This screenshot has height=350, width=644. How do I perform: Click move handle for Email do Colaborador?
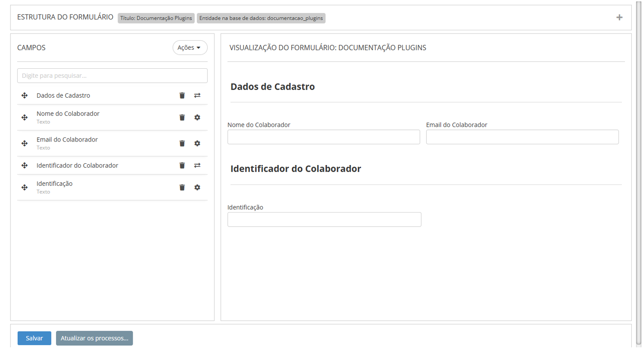point(25,143)
